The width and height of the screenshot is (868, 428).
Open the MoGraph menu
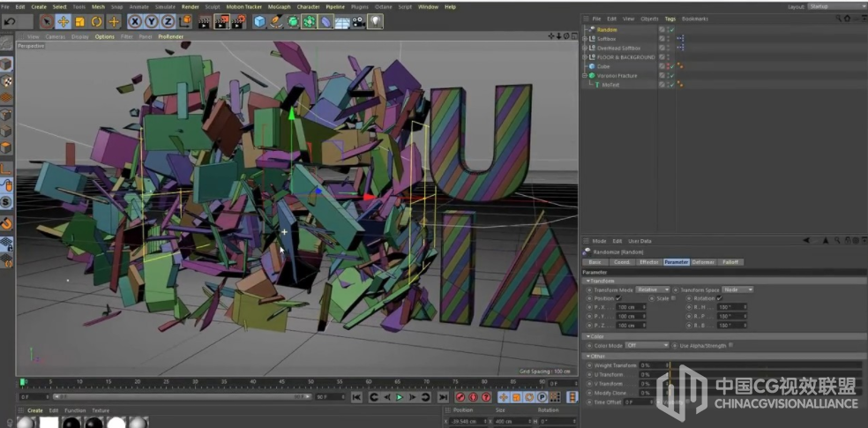coord(279,7)
